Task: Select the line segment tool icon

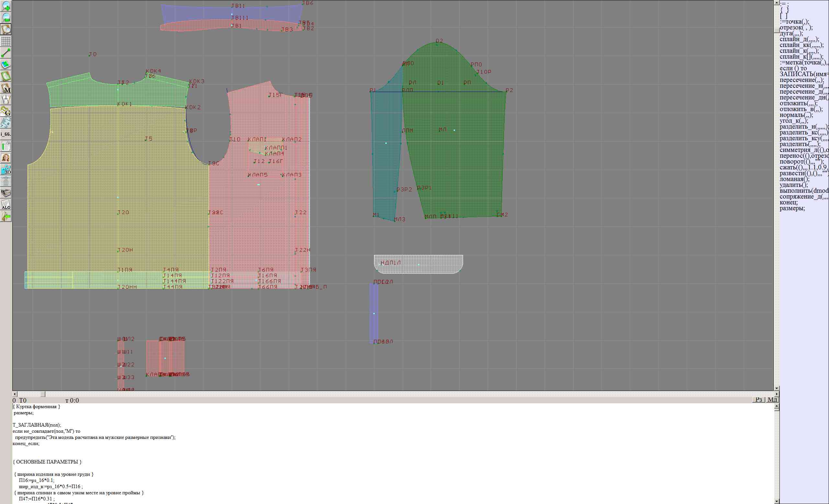Action: point(6,53)
